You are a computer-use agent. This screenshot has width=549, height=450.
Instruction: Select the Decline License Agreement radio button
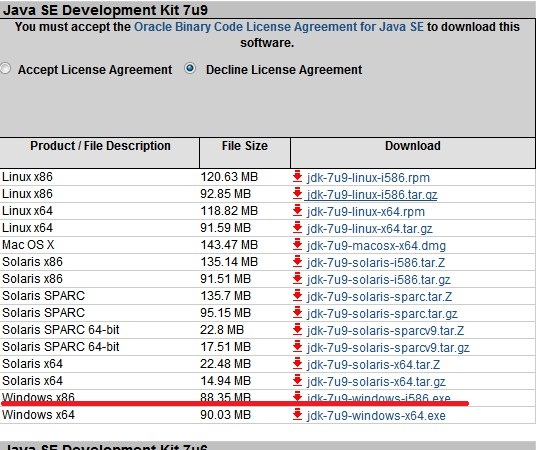pyautogui.click(x=190, y=68)
